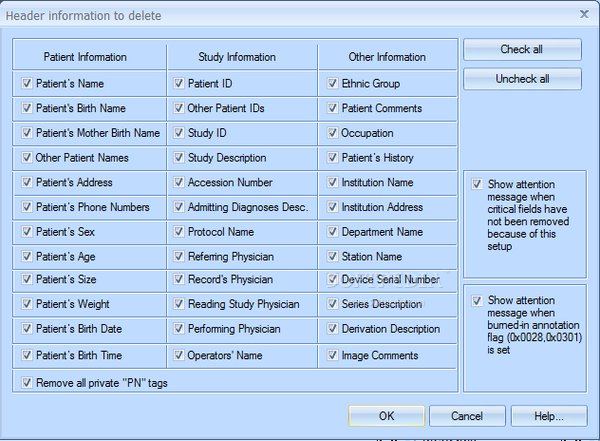Toggle the Device Serial Number checkbox
This screenshot has height=441, width=600.
tap(333, 281)
